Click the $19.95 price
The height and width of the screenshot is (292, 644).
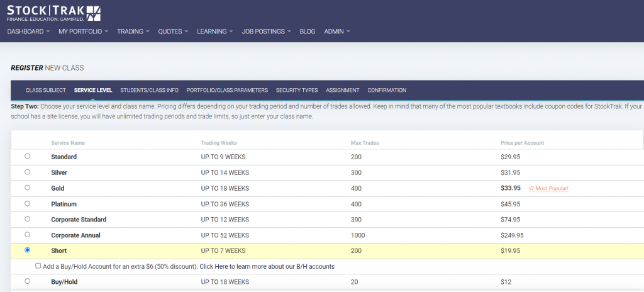[511, 251]
